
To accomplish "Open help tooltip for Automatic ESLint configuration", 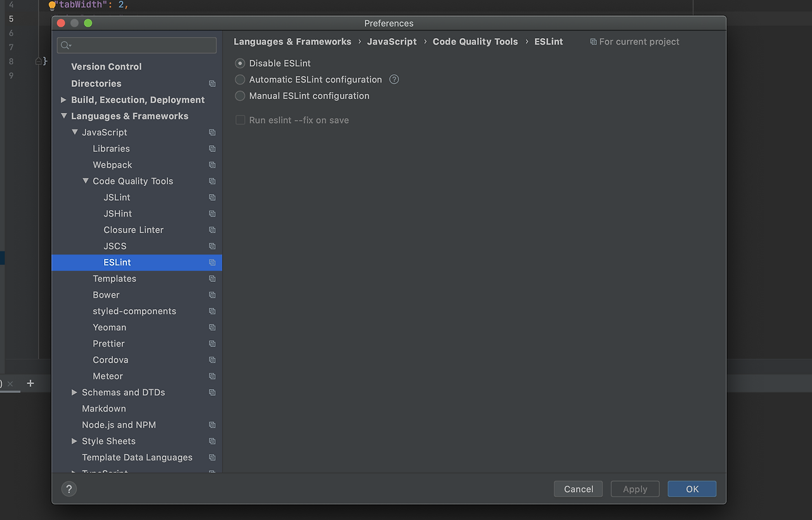I will click(x=394, y=79).
